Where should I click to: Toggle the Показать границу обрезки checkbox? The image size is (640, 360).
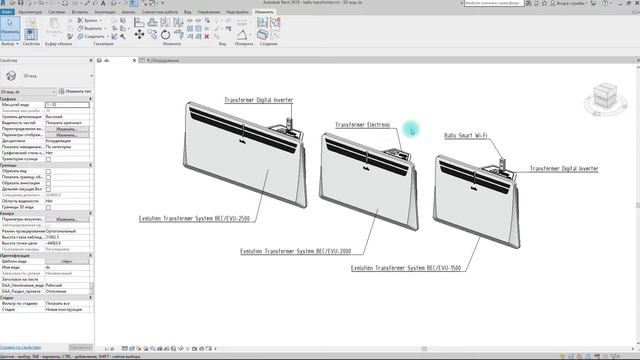[48, 177]
